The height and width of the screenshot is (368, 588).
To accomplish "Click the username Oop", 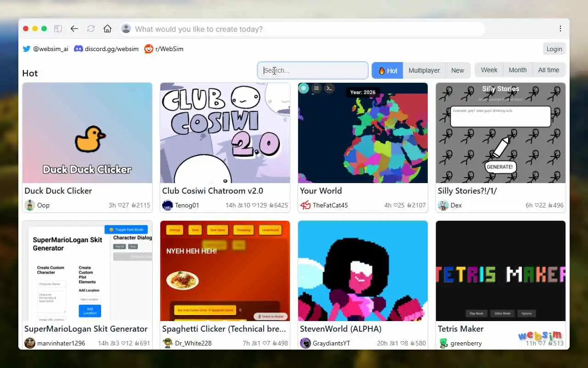I will point(43,205).
